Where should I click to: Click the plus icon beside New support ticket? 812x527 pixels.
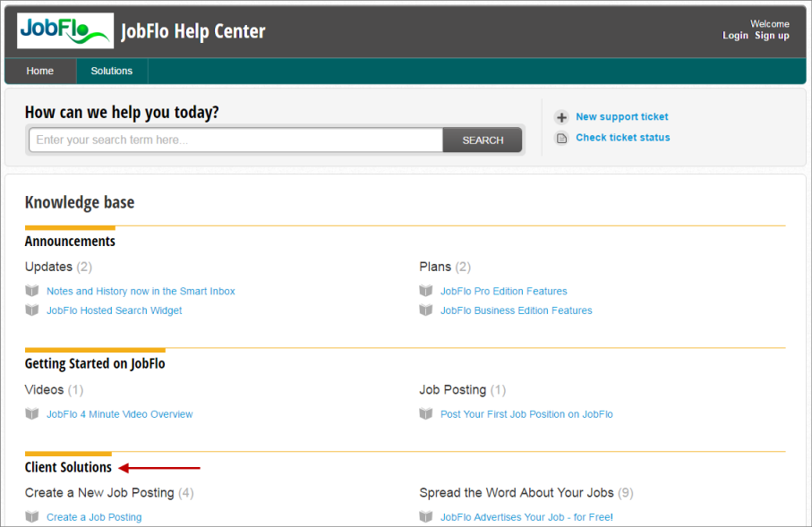(561, 117)
